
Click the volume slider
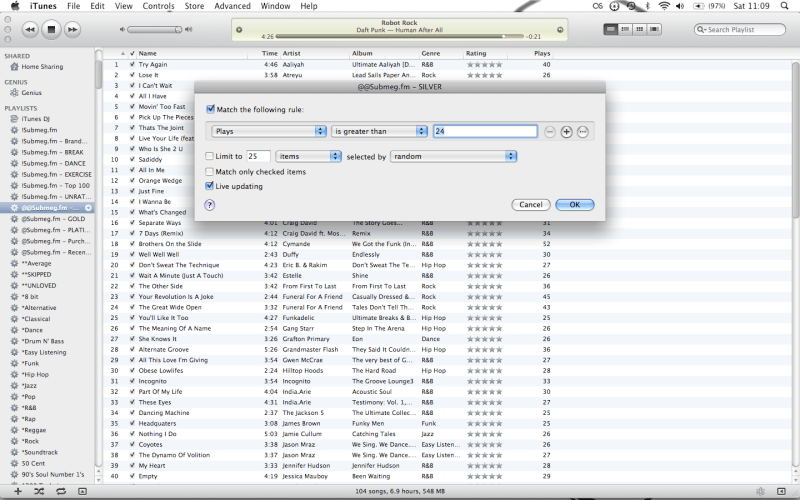[x=155, y=30]
